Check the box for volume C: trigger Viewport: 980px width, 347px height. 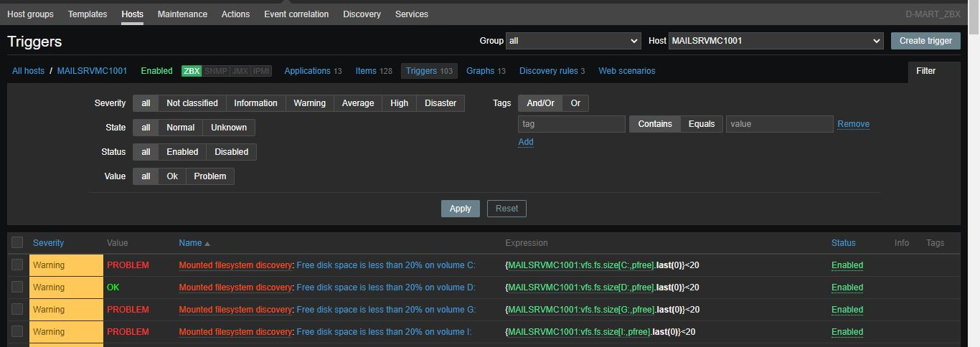pos(17,265)
